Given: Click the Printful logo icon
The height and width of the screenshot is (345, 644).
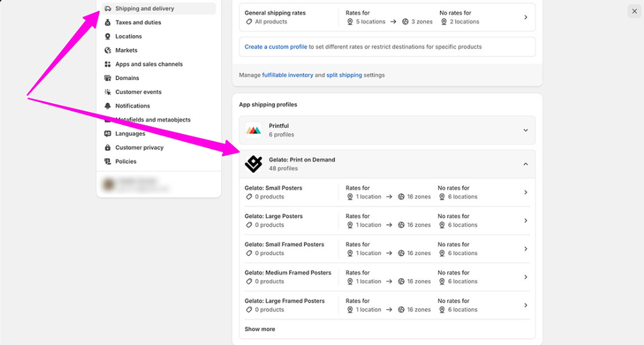Looking at the screenshot, I should pos(253,130).
